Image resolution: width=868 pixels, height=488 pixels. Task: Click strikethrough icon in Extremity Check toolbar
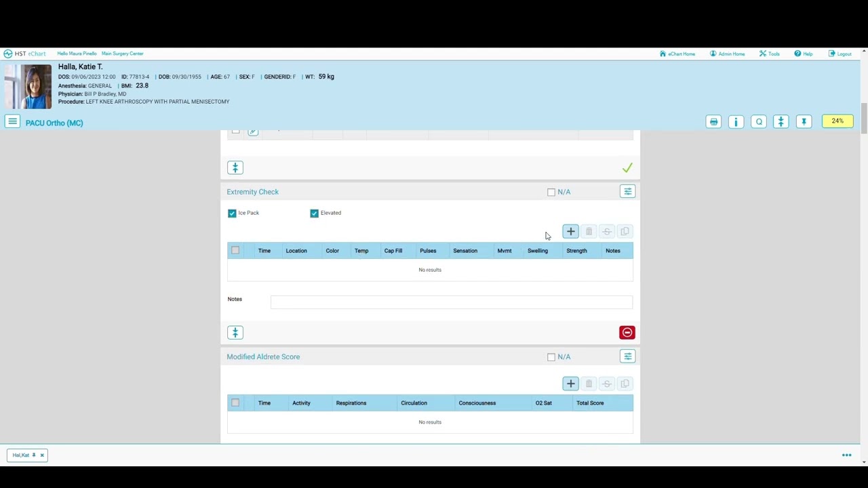click(x=607, y=232)
